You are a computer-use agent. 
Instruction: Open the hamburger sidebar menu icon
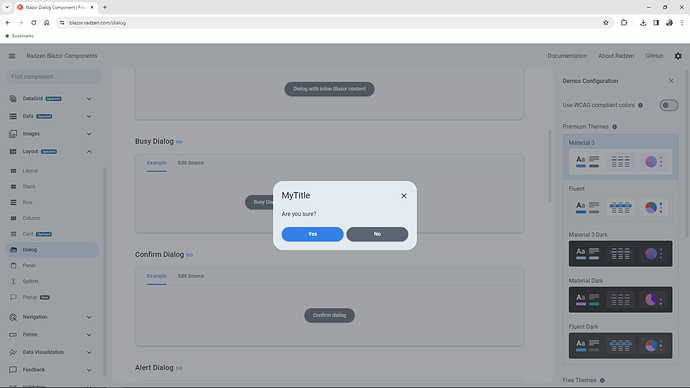point(12,56)
